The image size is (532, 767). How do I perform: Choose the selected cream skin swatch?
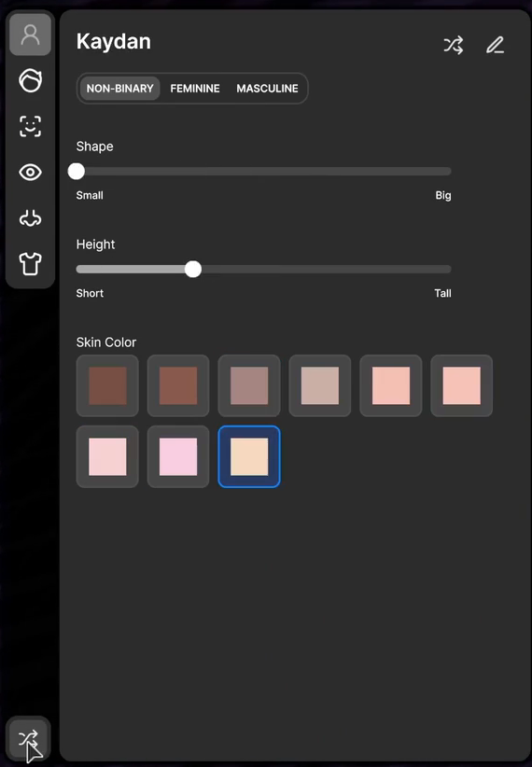pos(249,456)
